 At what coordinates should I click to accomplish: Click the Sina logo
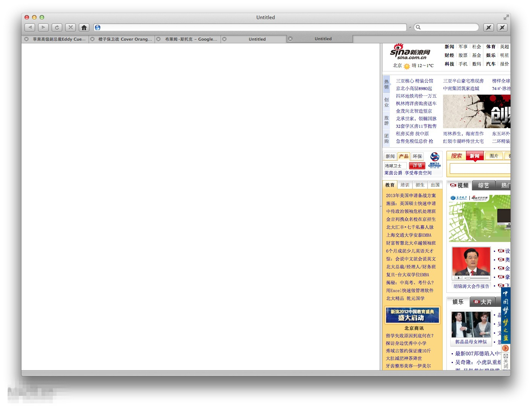(x=410, y=52)
